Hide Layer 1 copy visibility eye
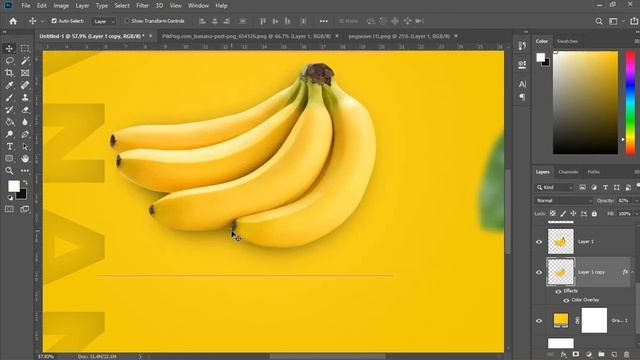The width and height of the screenshot is (640, 360). (539, 272)
